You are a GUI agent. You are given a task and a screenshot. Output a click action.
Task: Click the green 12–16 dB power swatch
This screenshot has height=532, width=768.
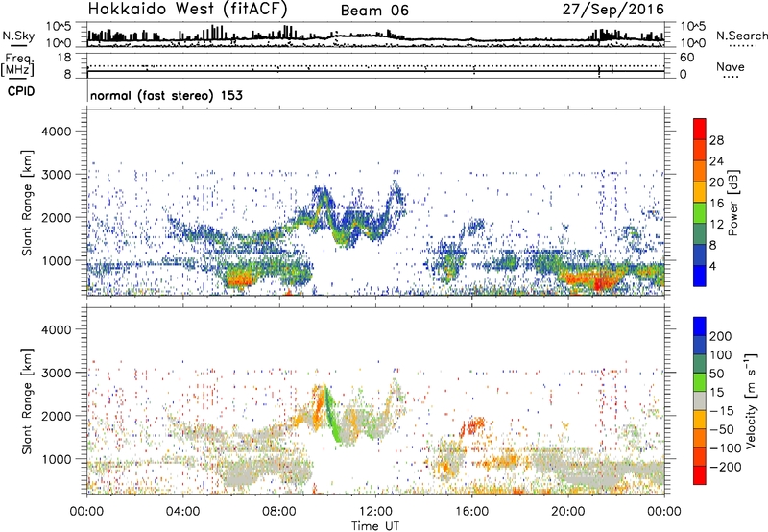click(700, 213)
